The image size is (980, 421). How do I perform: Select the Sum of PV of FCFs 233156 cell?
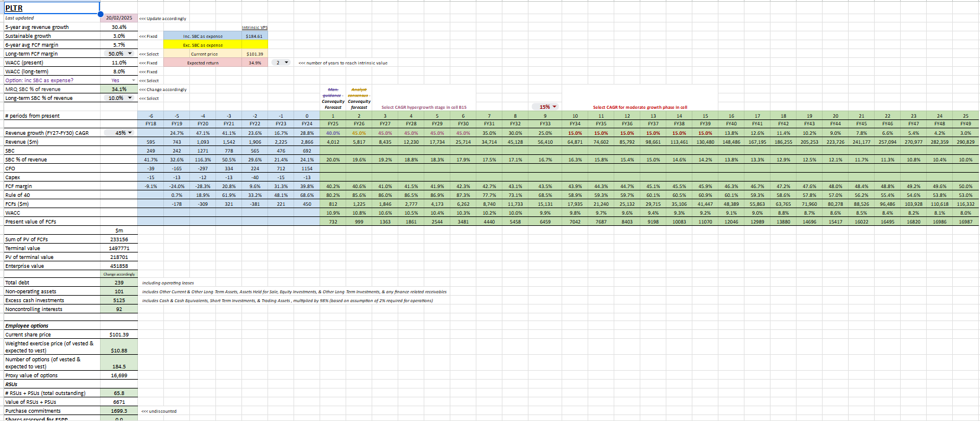click(x=119, y=239)
